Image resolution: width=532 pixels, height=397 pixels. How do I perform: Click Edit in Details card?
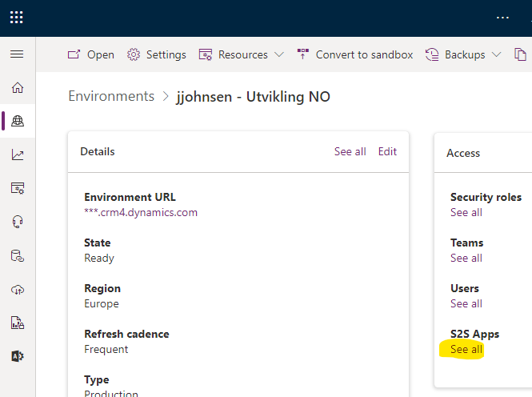(x=387, y=151)
